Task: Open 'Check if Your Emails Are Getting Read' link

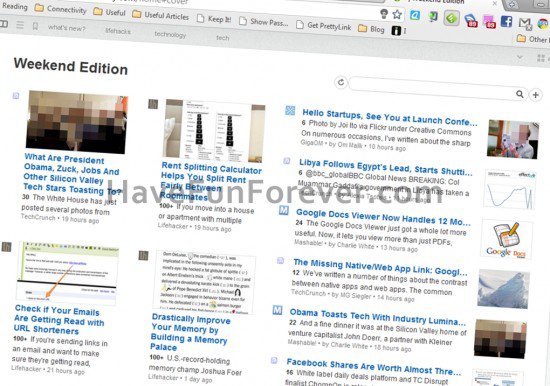Action: coord(59,320)
